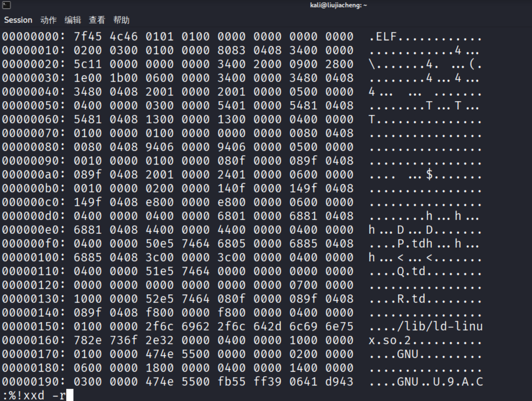The image size is (532, 401).
Task: Click offset label 00000080:
Action: click(34, 147)
